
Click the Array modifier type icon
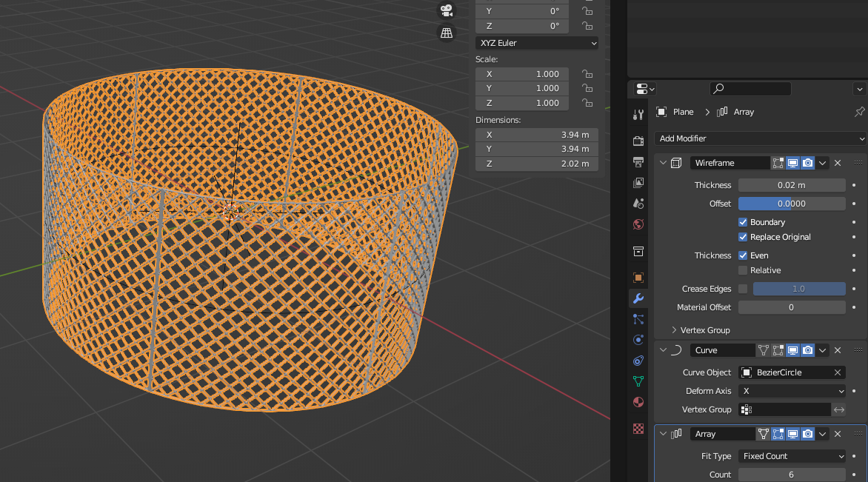tap(676, 434)
